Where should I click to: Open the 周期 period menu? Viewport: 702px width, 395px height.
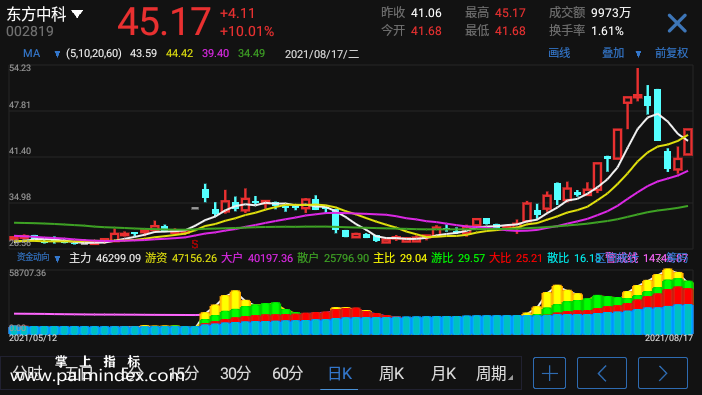pyautogui.click(x=493, y=374)
